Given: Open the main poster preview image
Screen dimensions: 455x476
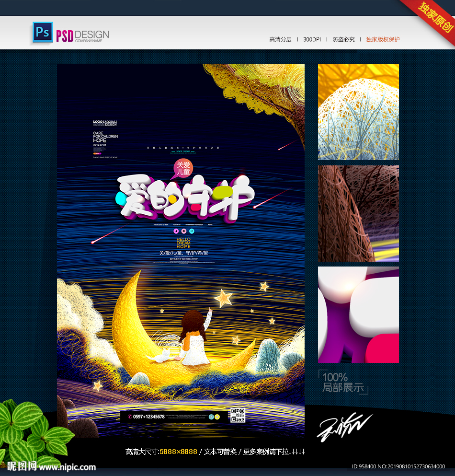Looking at the screenshot, I should pyautogui.click(x=181, y=251).
